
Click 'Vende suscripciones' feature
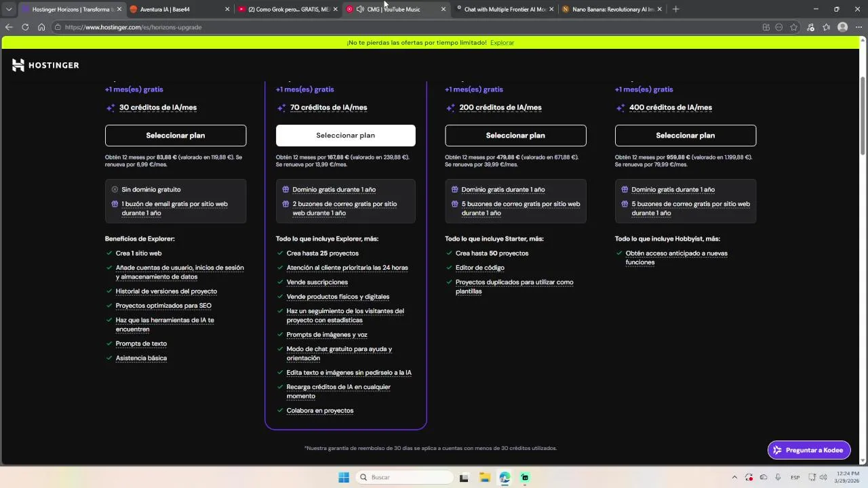coord(317,282)
